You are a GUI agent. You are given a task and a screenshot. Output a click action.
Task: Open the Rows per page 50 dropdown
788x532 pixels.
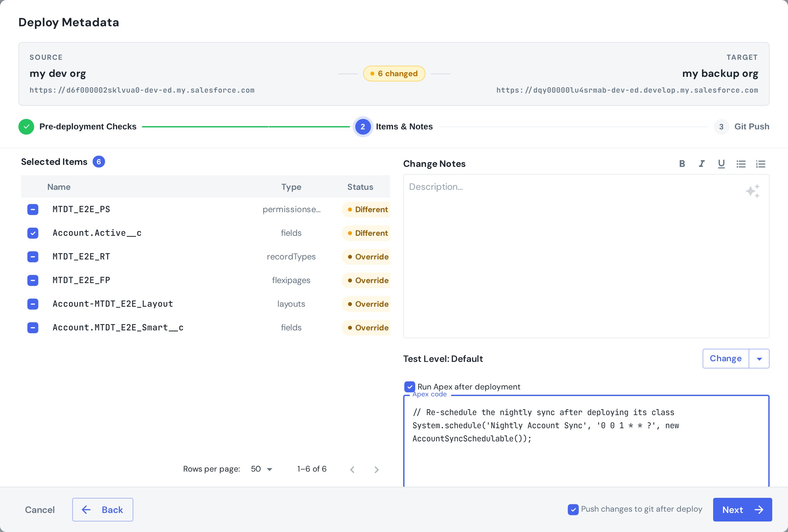point(261,469)
